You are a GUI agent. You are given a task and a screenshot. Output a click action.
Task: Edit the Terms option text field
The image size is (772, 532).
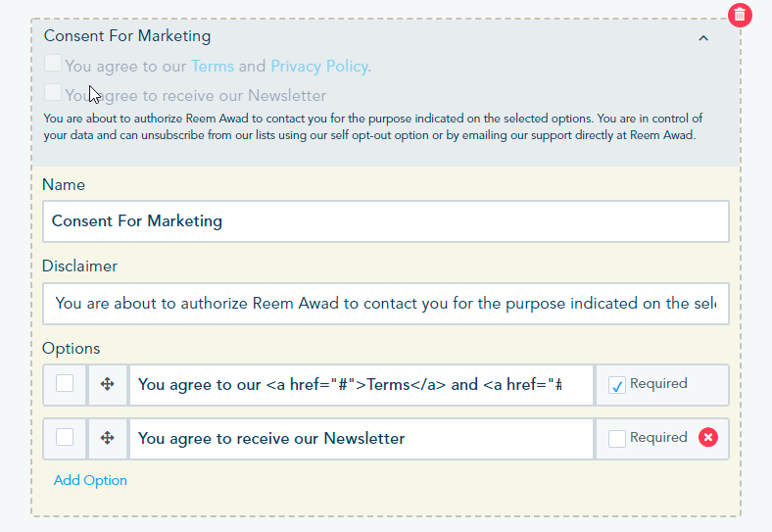[361, 384]
